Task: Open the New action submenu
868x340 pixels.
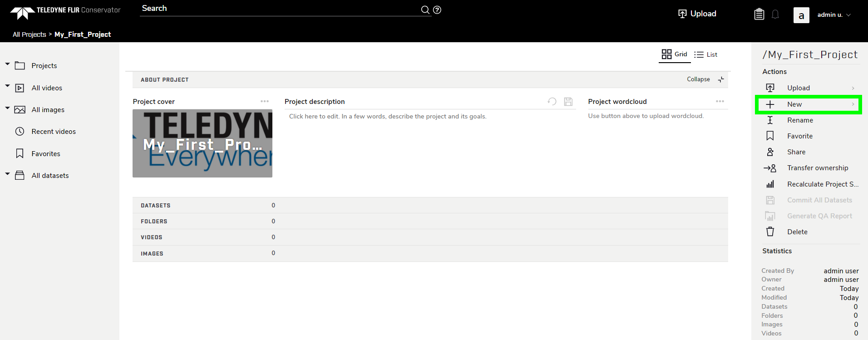Action: click(x=808, y=104)
